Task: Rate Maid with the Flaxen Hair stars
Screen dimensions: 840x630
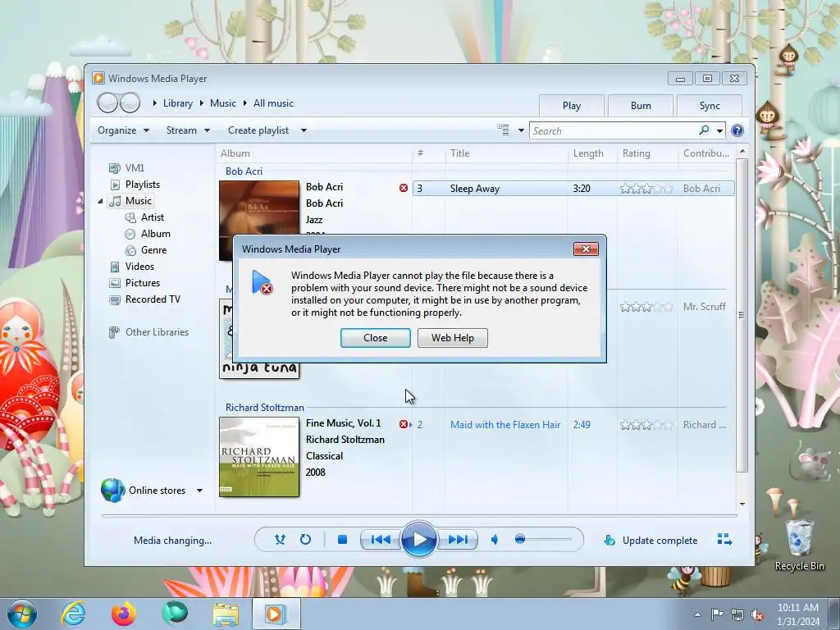Action: tap(646, 425)
